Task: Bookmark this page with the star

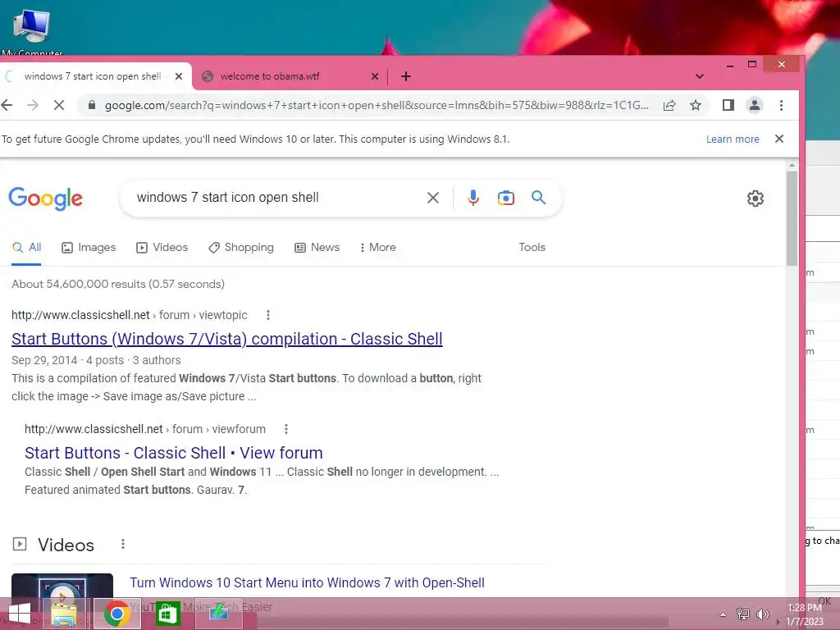Action: [x=696, y=105]
